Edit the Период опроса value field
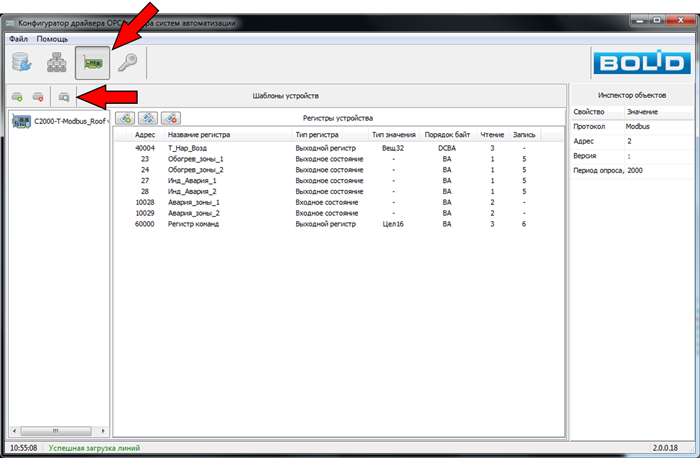 (x=657, y=170)
